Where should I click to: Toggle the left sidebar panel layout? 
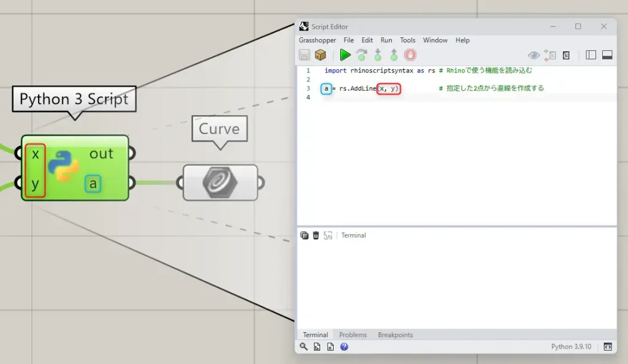(591, 55)
